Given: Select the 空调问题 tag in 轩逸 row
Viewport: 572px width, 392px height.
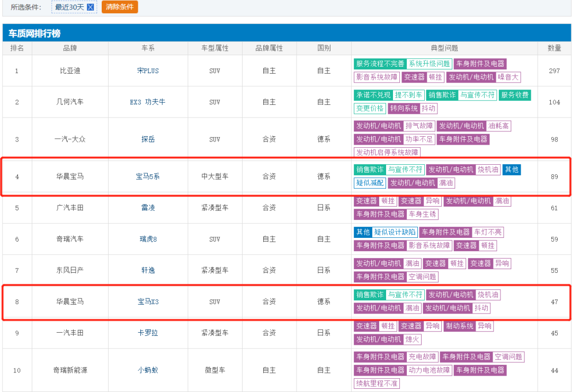Looking at the screenshot, I should 422,277.
